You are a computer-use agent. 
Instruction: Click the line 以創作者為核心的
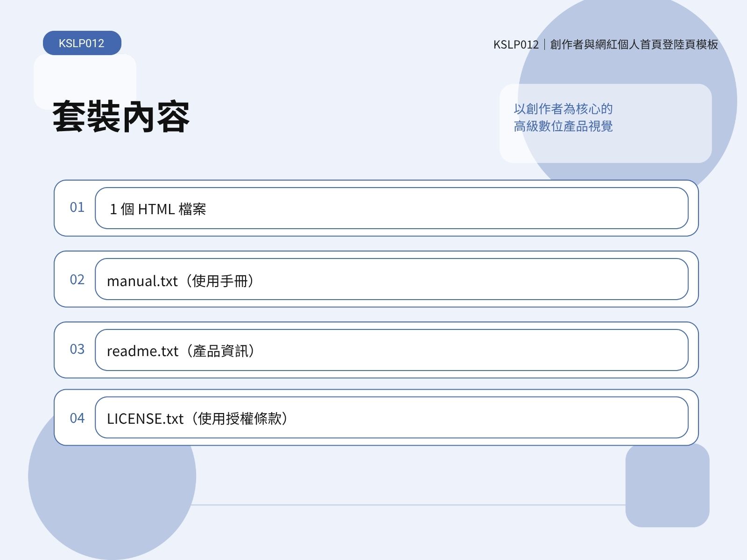tap(563, 109)
